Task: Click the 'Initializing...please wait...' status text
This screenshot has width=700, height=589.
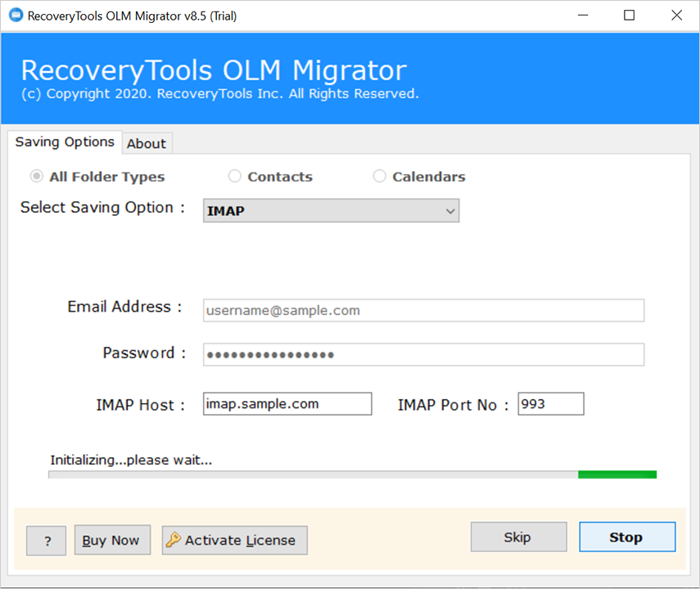Action: click(x=131, y=460)
